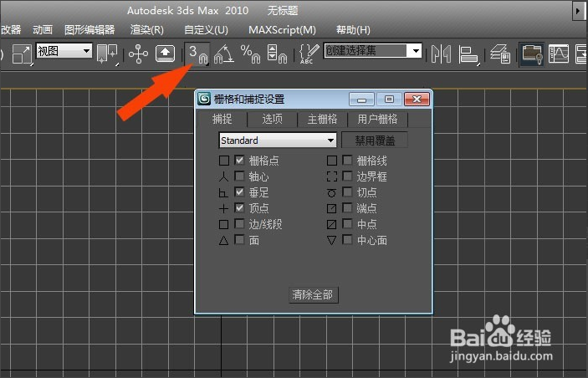
Task: Enable 栅格点 grid points checkbox
Action: (x=239, y=160)
